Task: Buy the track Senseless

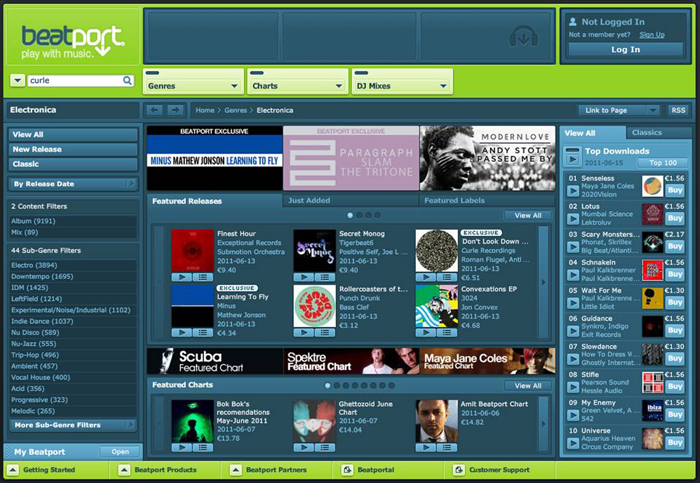Action: tap(675, 191)
